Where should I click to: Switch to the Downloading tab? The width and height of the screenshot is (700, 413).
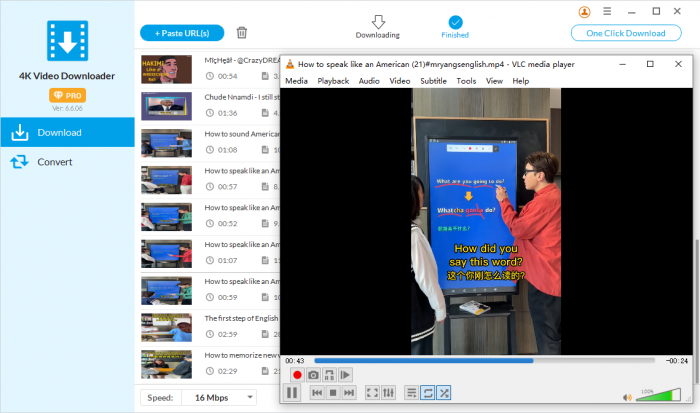(x=378, y=27)
